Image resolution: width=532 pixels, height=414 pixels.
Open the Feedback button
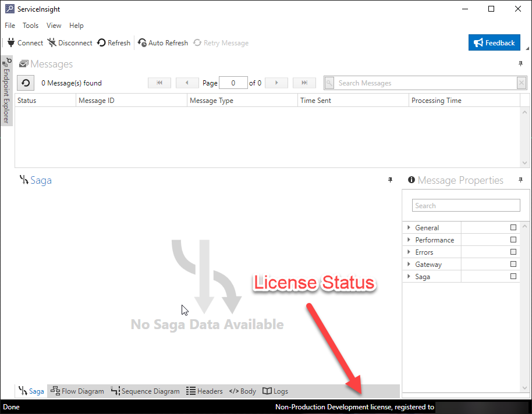[x=494, y=42]
